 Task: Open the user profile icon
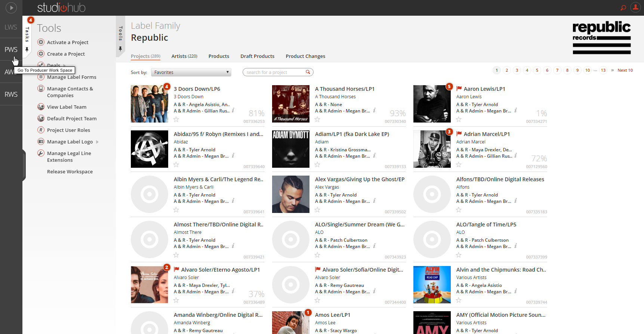click(x=635, y=7)
